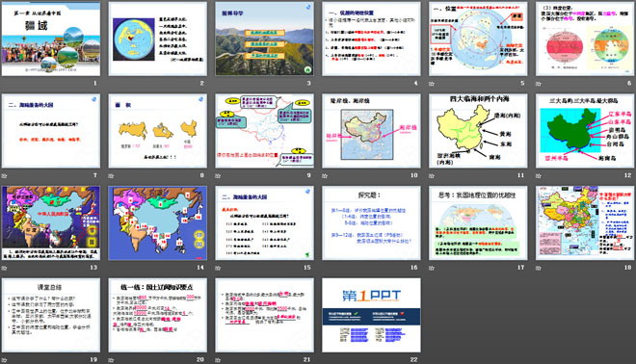Screen dimensions: 636x364
Task: Click the animation star icon under slide 6
Action: (x=539, y=84)
